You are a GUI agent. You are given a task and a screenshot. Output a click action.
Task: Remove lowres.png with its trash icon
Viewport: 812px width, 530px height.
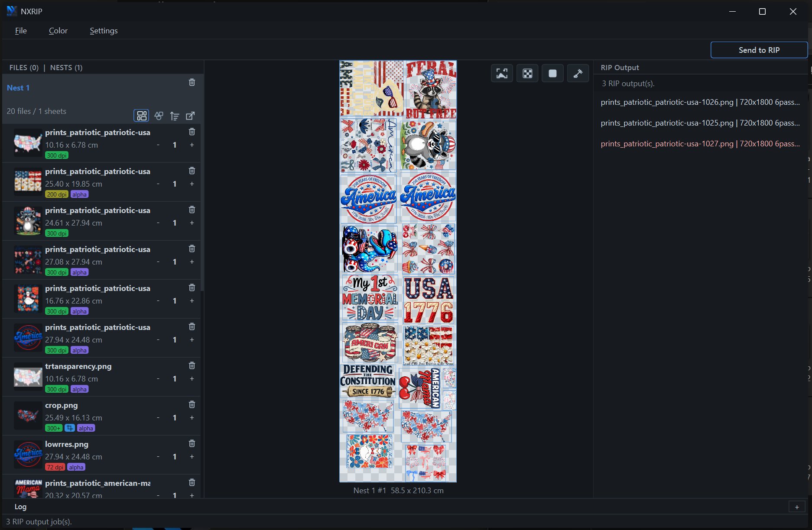coord(192,443)
